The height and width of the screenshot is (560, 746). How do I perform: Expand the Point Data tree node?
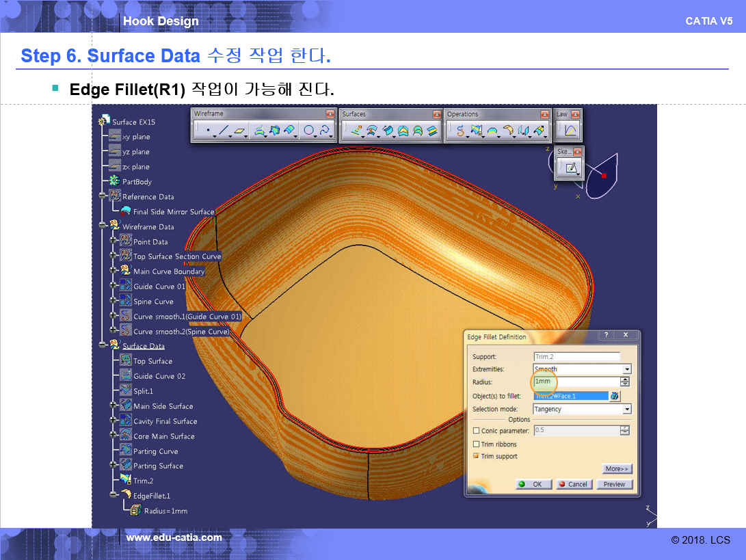point(114,241)
